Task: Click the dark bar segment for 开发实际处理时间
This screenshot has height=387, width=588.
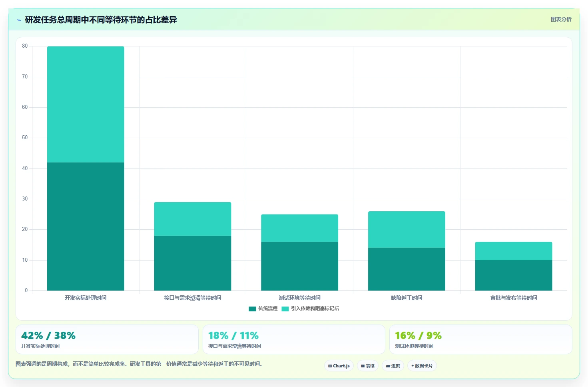Action: 86,227
